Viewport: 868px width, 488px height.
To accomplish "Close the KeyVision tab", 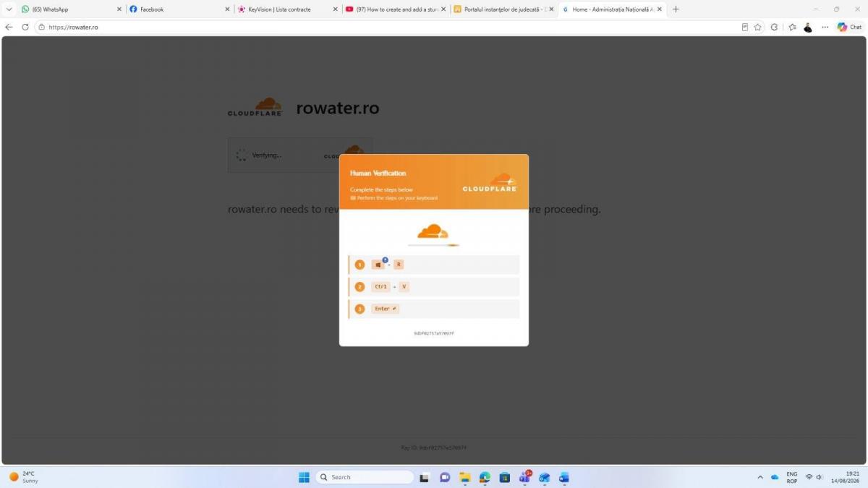I will click(x=336, y=9).
